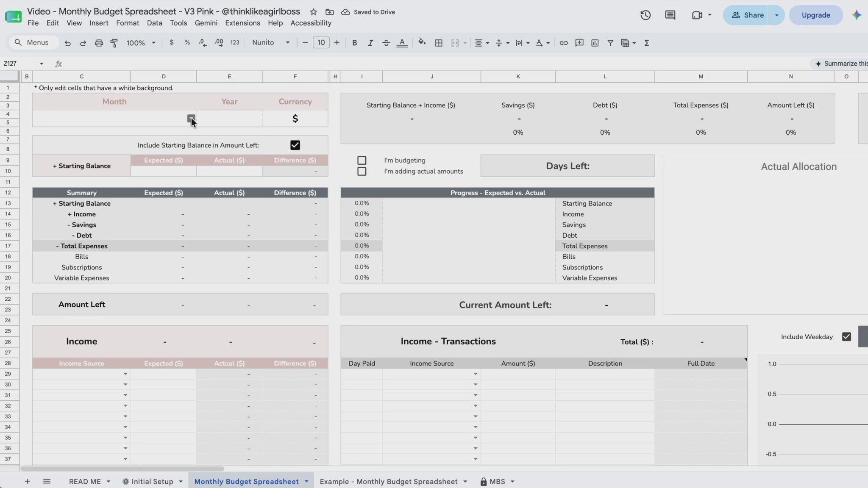Open Gemini sparkle icon at top right

point(857,15)
